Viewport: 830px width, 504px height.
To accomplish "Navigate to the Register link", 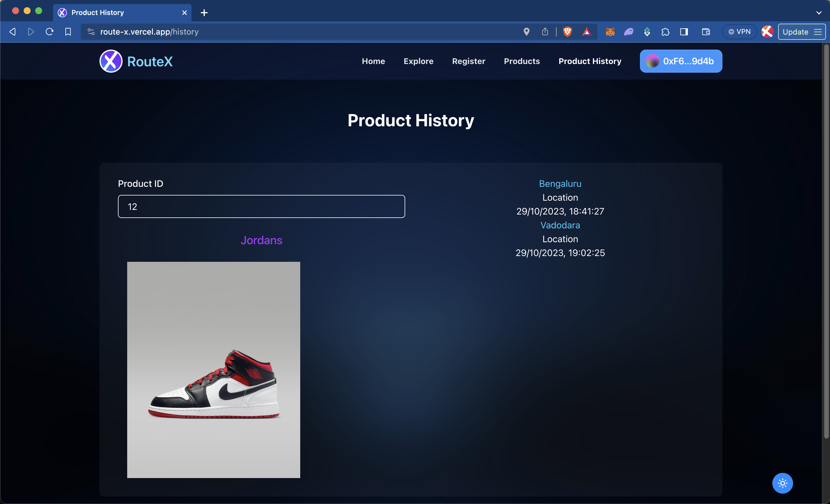I will click(x=468, y=61).
